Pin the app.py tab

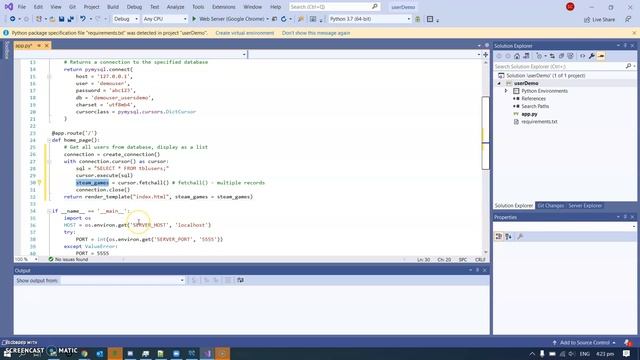[x=39, y=46]
